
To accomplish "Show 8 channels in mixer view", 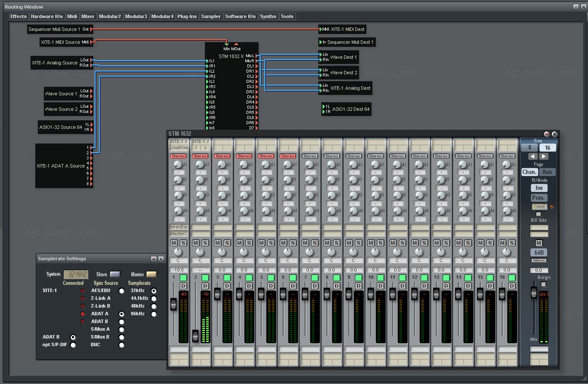I will 530,148.
